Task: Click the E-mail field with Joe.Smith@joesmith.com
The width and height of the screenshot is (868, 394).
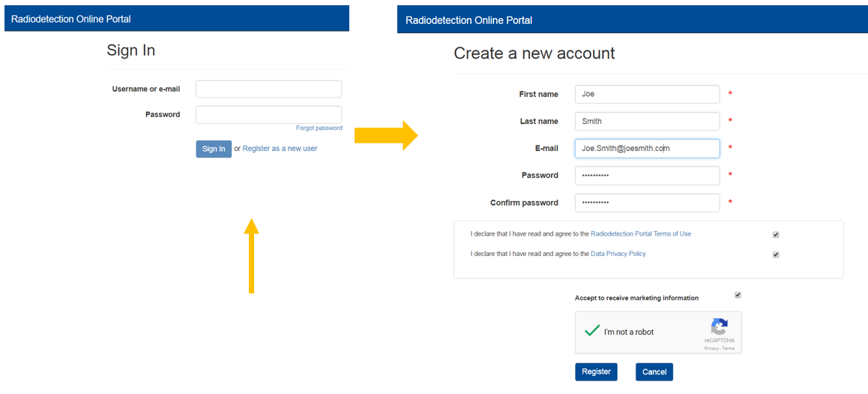Action: point(647,148)
